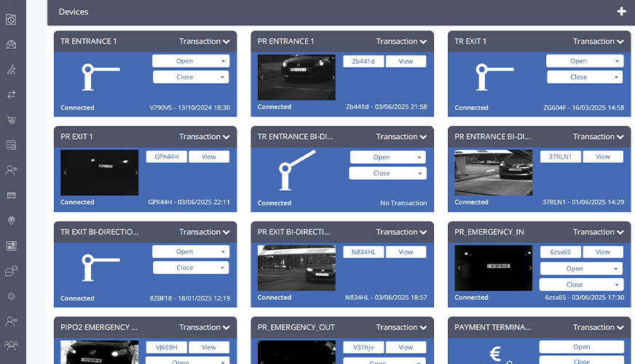
Task: Open the chat bubbles sidebar icon
Action: pos(11,271)
